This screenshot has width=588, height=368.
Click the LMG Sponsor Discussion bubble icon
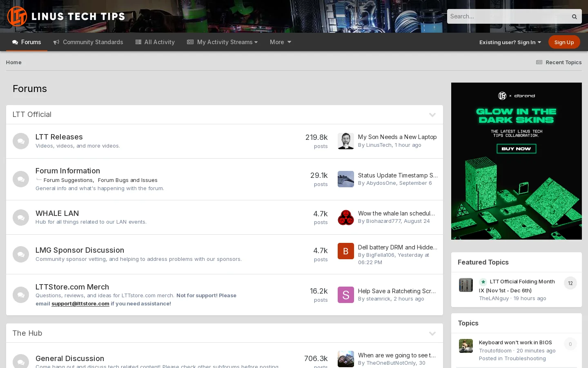pos(21,254)
